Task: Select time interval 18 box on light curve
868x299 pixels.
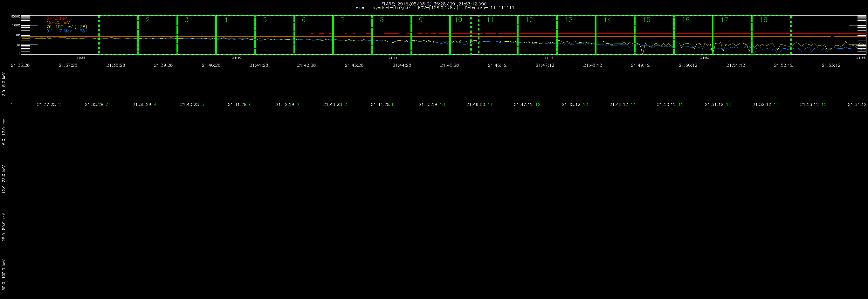Action: (771, 35)
